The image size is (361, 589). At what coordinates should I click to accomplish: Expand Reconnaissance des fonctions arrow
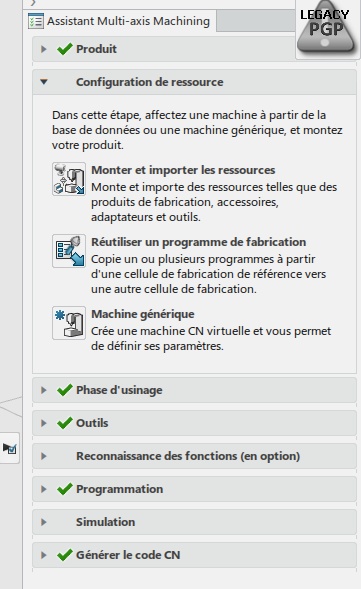point(44,456)
